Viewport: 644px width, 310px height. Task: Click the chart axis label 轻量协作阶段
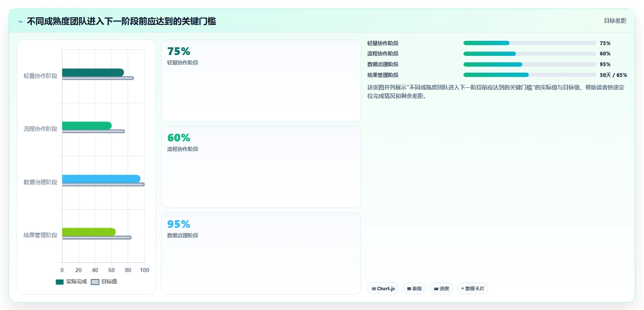coord(40,76)
